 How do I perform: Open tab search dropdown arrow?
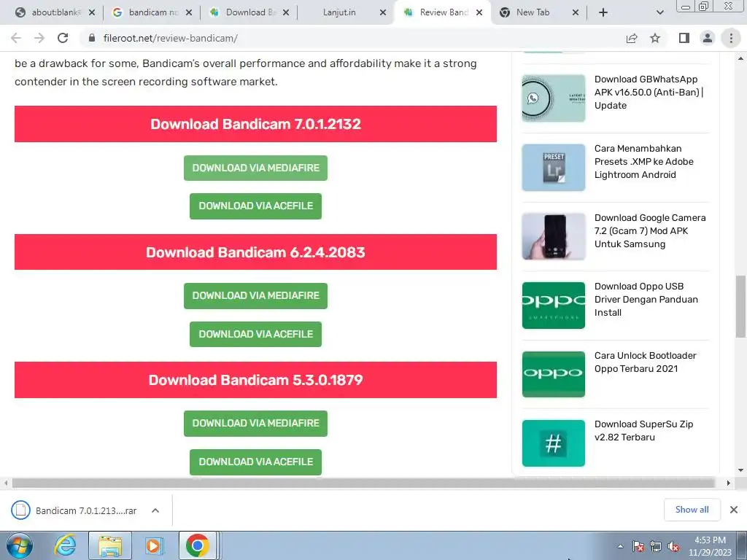coord(659,12)
